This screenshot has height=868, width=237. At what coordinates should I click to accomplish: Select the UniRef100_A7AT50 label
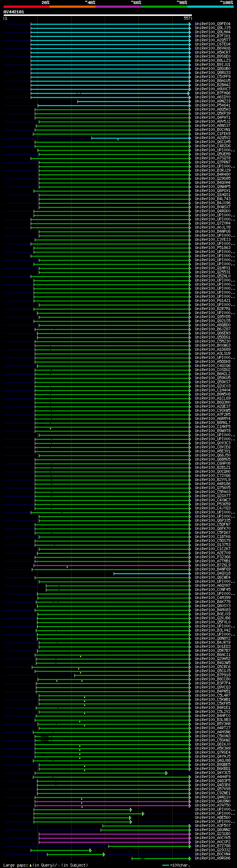[x=213, y=805]
